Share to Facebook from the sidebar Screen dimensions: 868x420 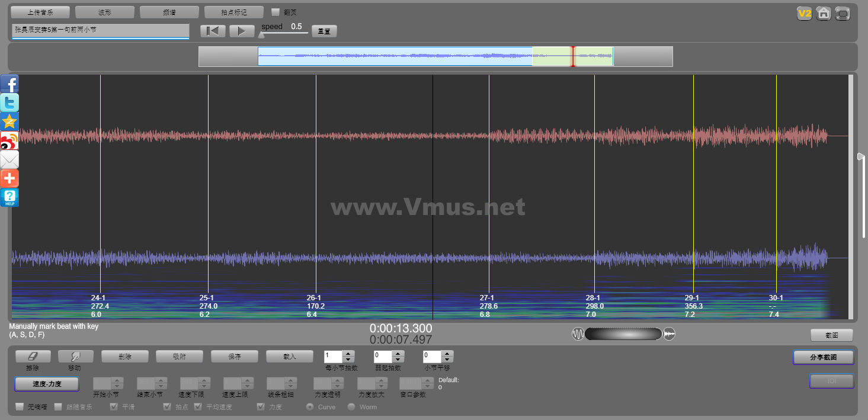tap(9, 84)
